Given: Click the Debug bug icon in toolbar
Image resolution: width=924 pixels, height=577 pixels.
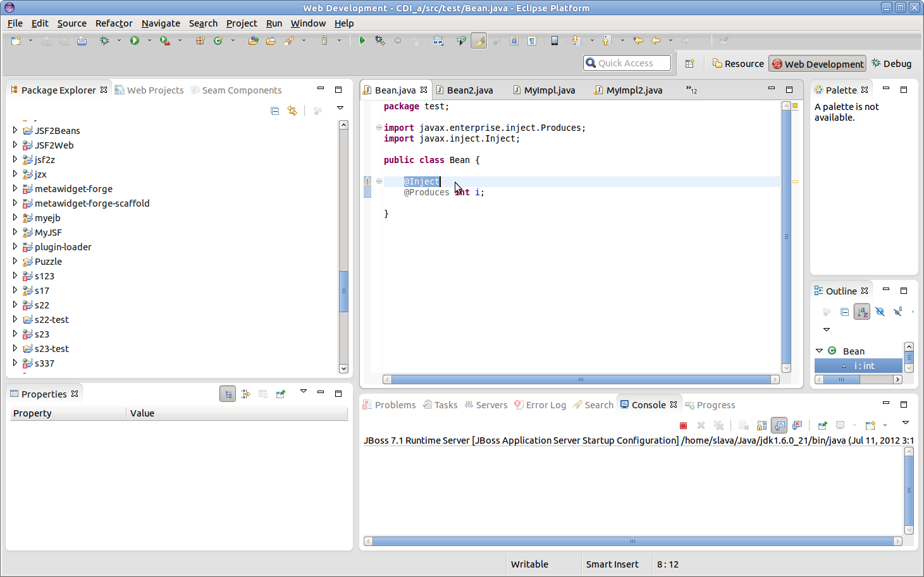Looking at the screenshot, I should 104,40.
